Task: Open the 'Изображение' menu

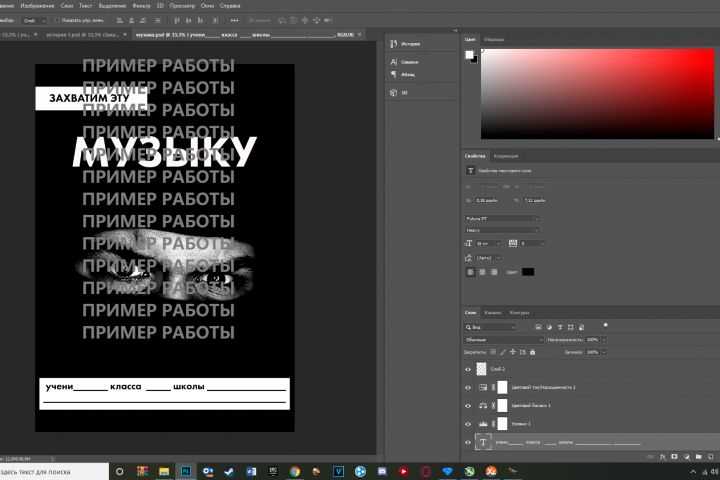Action: pos(37,6)
